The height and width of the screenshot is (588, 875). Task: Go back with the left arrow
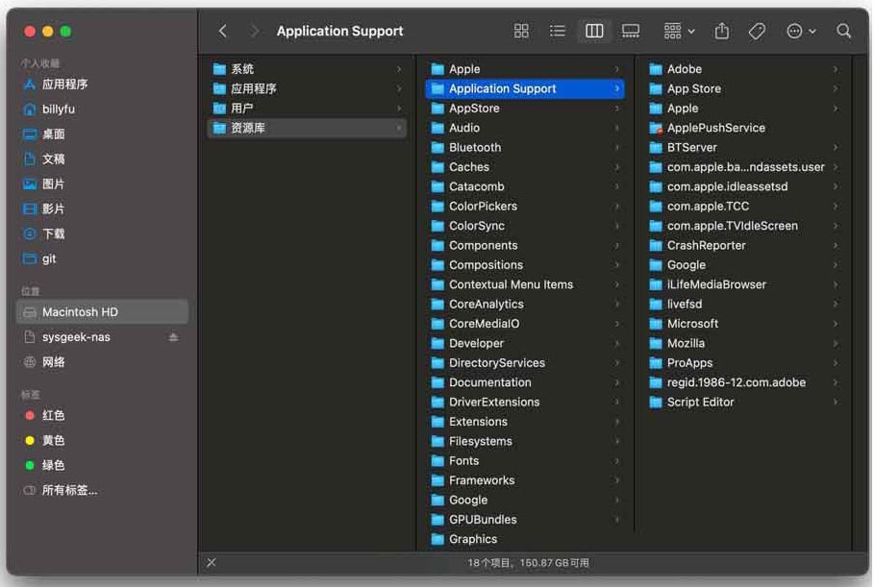(x=223, y=31)
